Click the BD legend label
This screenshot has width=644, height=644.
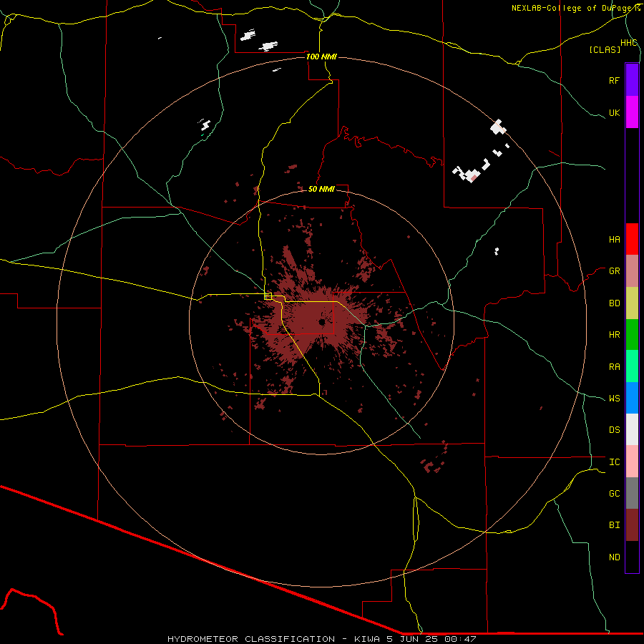coord(614,303)
